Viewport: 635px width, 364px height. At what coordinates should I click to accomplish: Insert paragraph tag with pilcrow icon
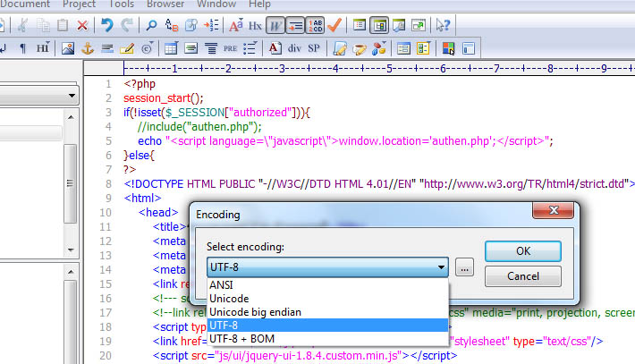pyautogui.click(x=22, y=48)
